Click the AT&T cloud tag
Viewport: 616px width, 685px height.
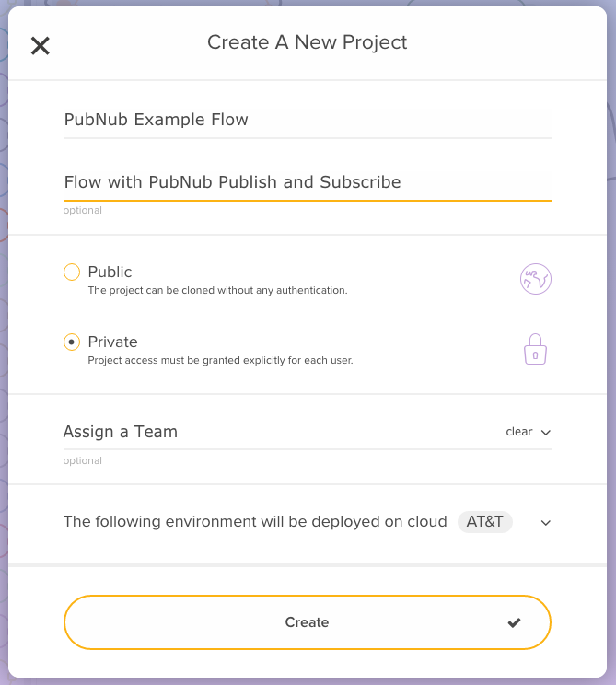coord(484,521)
